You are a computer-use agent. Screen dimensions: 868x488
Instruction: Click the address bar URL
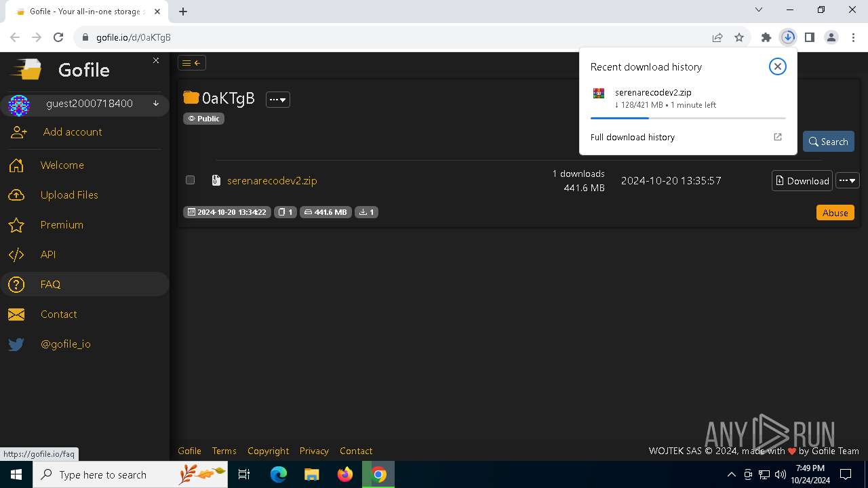pyautogui.click(x=134, y=37)
